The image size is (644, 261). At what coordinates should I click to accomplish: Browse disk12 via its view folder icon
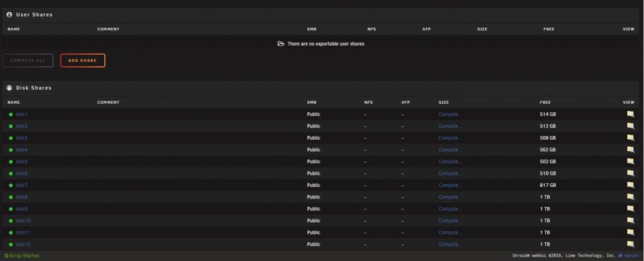(630, 244)
